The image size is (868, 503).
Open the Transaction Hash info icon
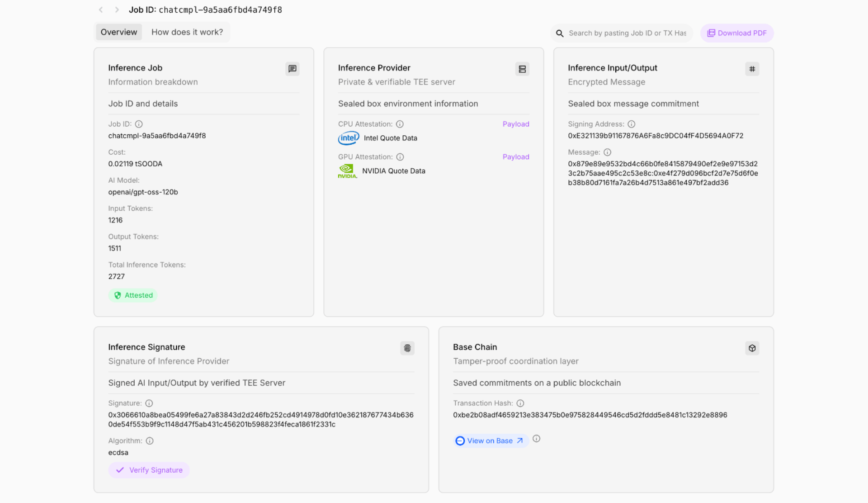click(x=520, y=403)
